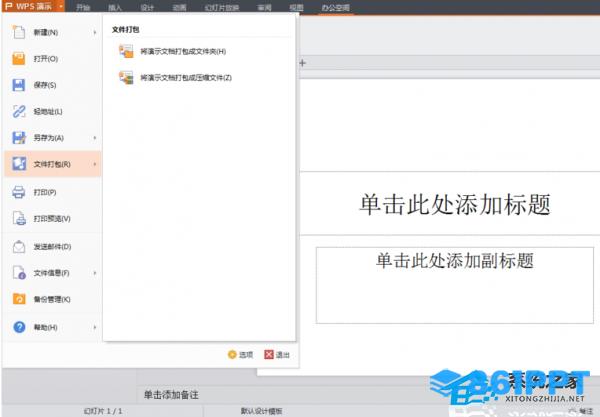Expand the 文件信息(F) submenu arrow
Screen dimensions: 600x417
pyautogui.click(x=95, y=273)
